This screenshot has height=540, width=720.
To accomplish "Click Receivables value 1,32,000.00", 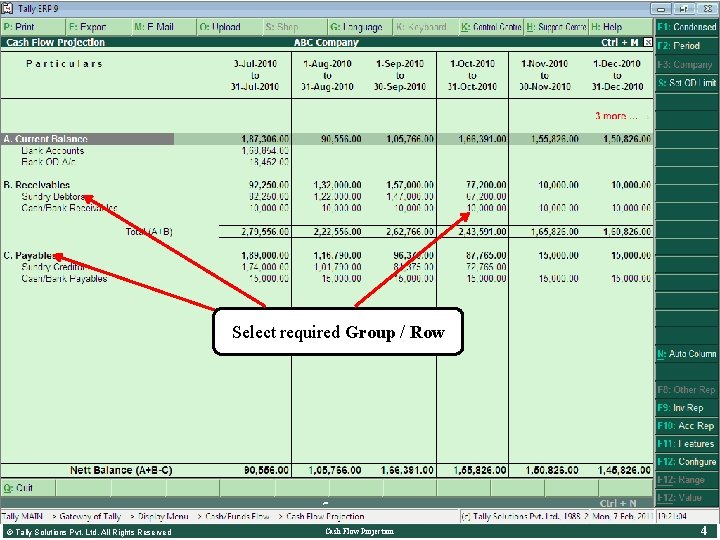I will coord(338,185).
